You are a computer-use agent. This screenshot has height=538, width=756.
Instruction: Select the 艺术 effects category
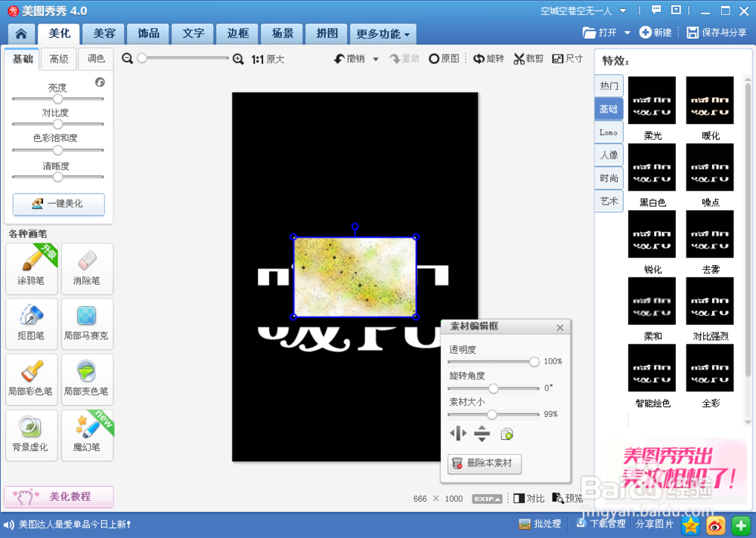609,202
